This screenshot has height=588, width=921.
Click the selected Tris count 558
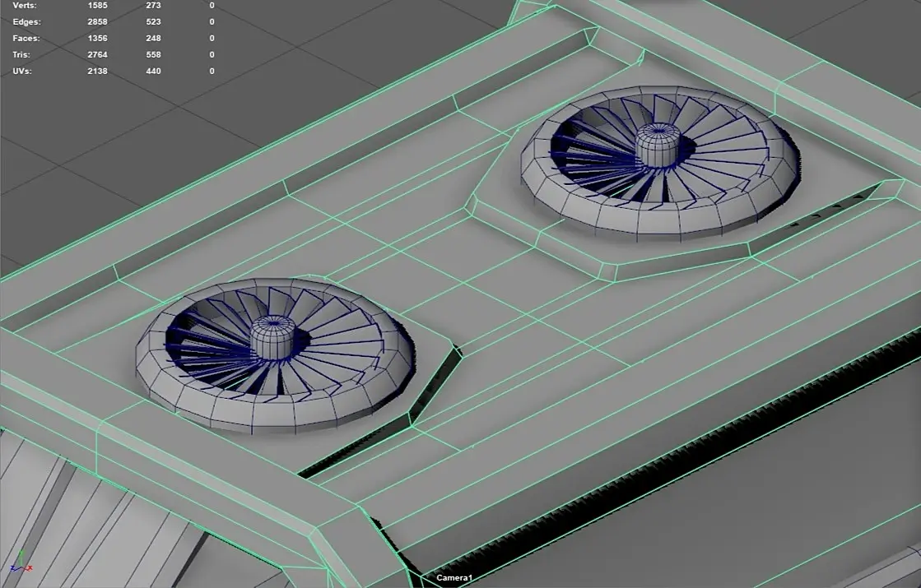click(x=153, y=54)
